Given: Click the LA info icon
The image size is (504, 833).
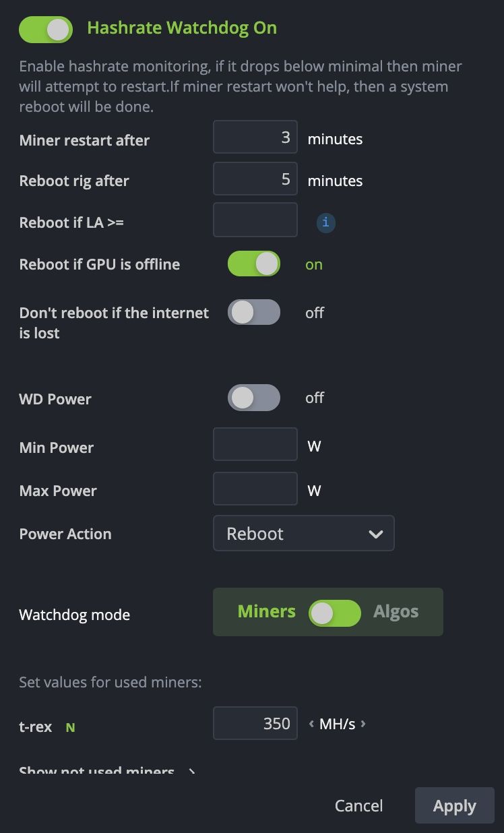Looking at the screenshot, I should (x=326, y=222).
